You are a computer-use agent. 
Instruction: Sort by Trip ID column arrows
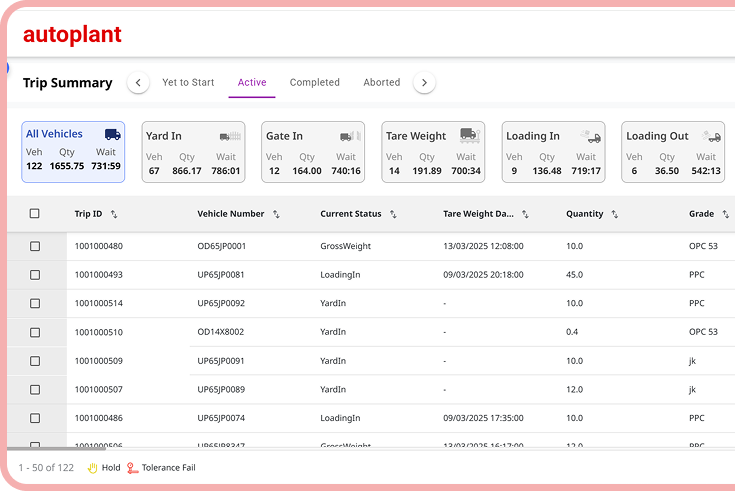coord(114,214)
